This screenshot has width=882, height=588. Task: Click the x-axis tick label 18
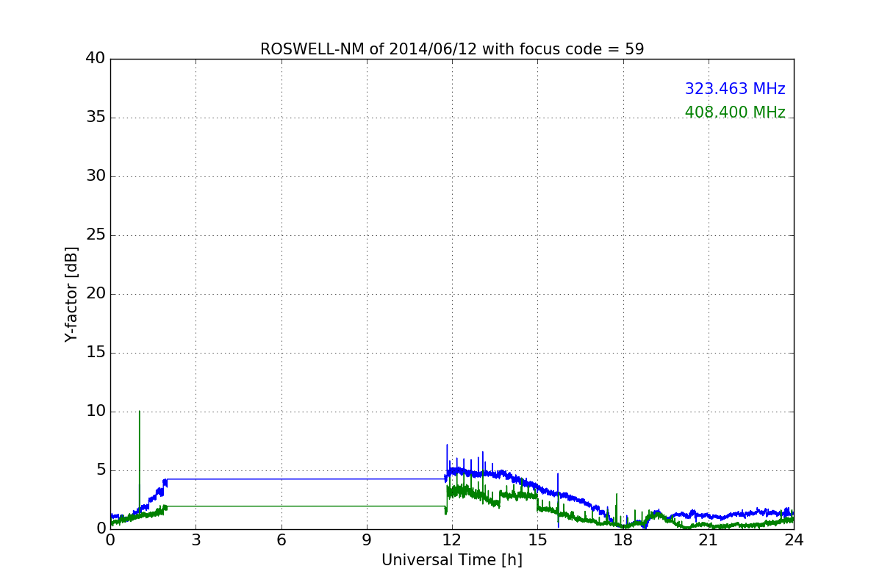[623, 540]
